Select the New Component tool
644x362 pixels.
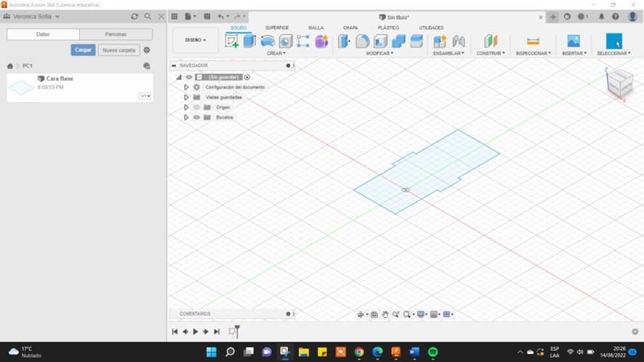440,41
